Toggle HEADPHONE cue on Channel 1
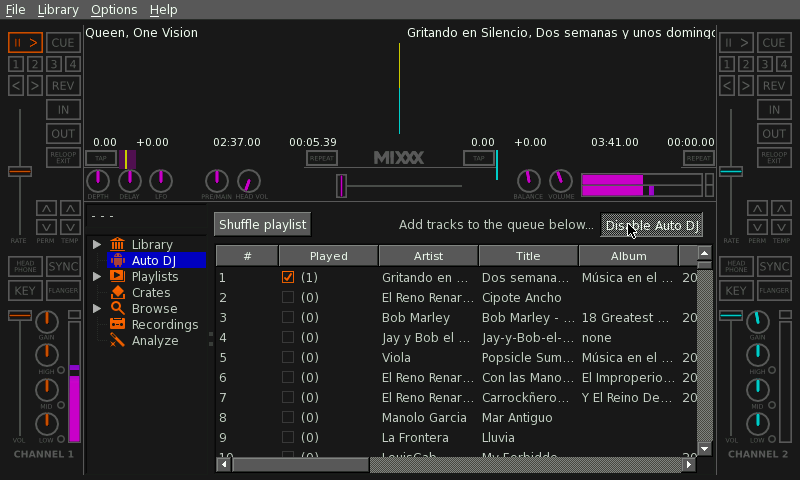The image size is (800, 480). (25, 266)
